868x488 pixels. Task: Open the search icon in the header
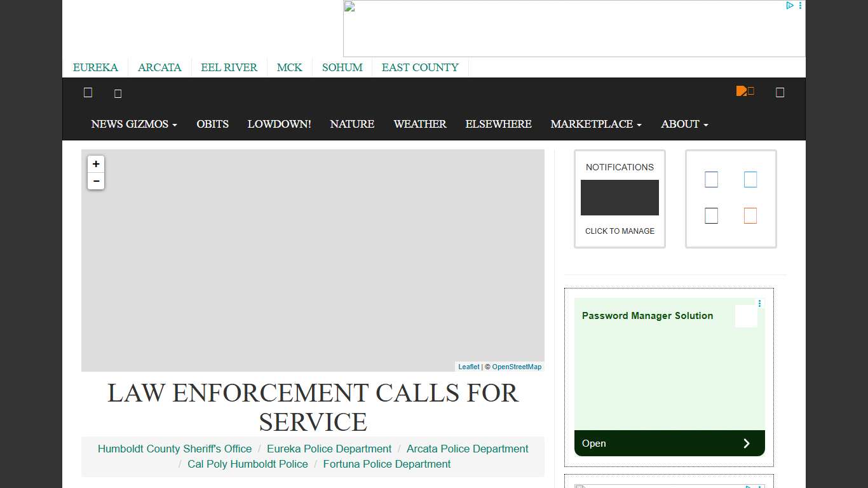pyautogui.click(x=780, y=91)
